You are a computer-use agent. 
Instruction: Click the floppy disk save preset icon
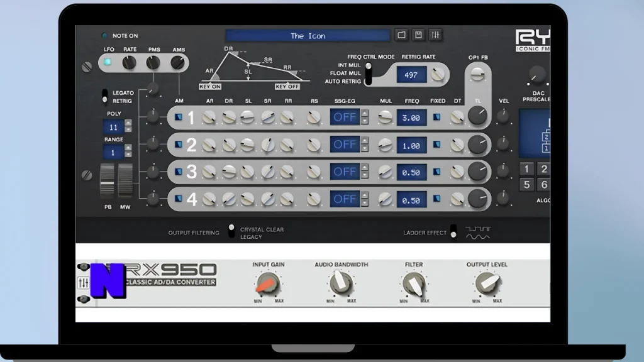[418, 35]
